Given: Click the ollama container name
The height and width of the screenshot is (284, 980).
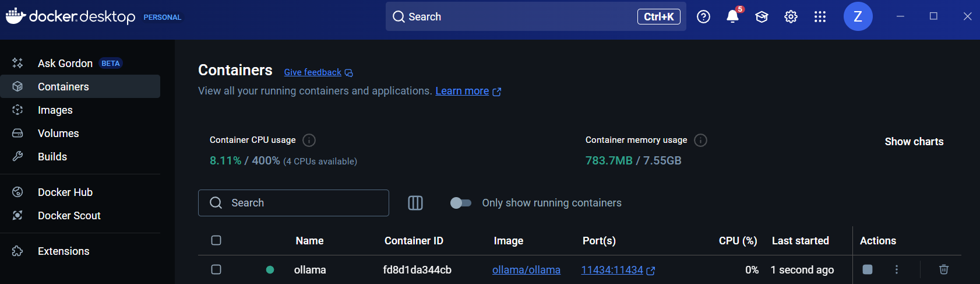Looking at the screenshot, I should 310,270.
